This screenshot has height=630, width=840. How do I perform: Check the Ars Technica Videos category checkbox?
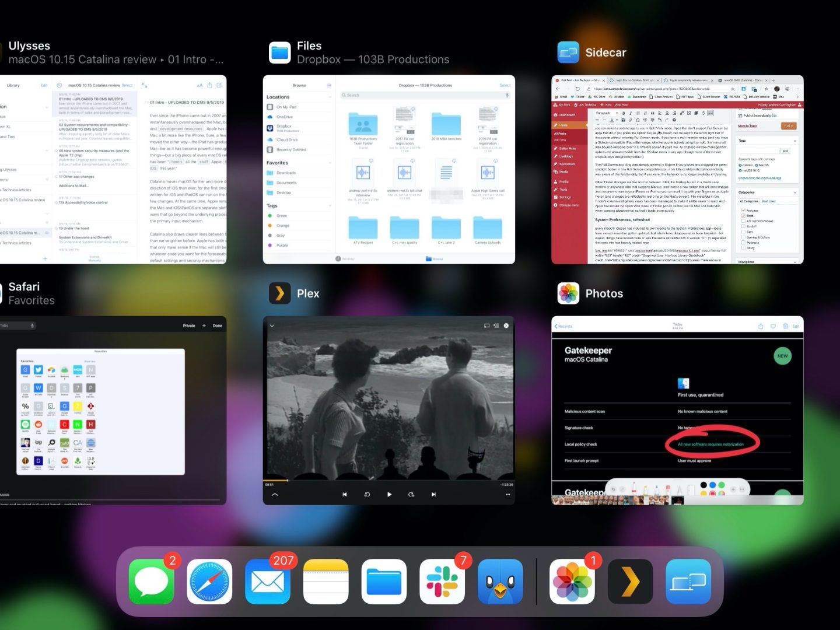click(743, 221)
